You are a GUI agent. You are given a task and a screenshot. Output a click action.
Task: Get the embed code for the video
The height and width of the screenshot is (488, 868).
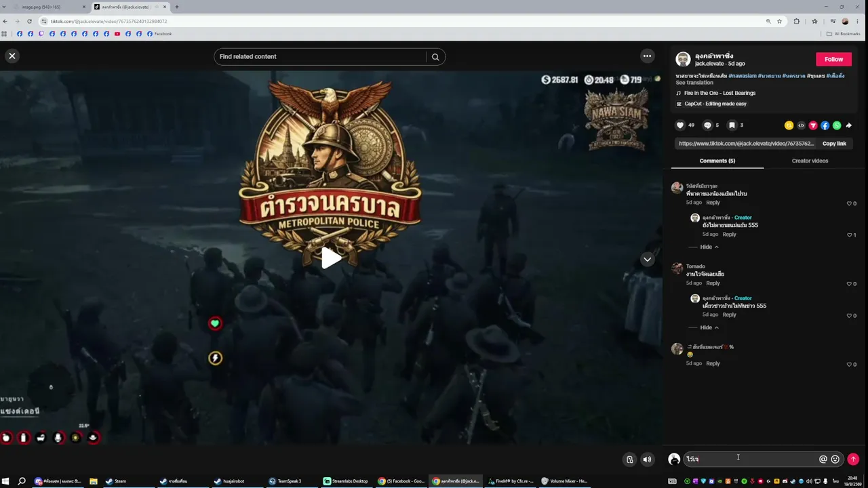coord(801,125)
